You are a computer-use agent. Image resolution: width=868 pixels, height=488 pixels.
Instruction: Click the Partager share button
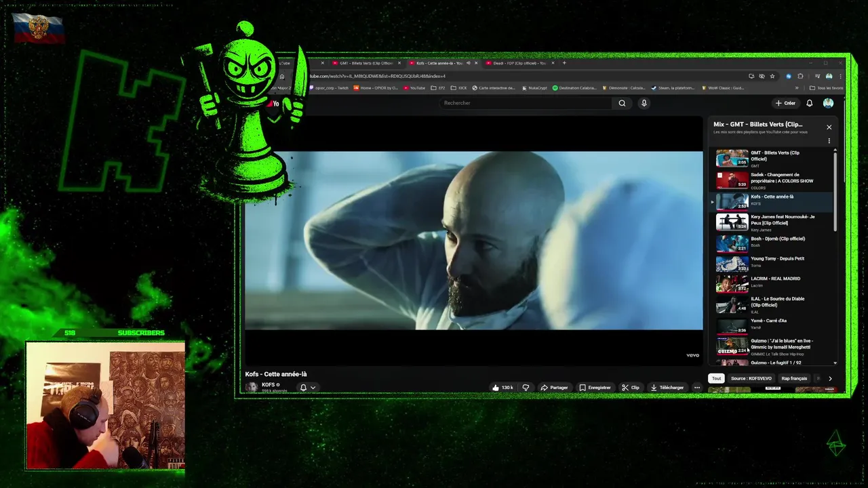click(x=554, y=388)
